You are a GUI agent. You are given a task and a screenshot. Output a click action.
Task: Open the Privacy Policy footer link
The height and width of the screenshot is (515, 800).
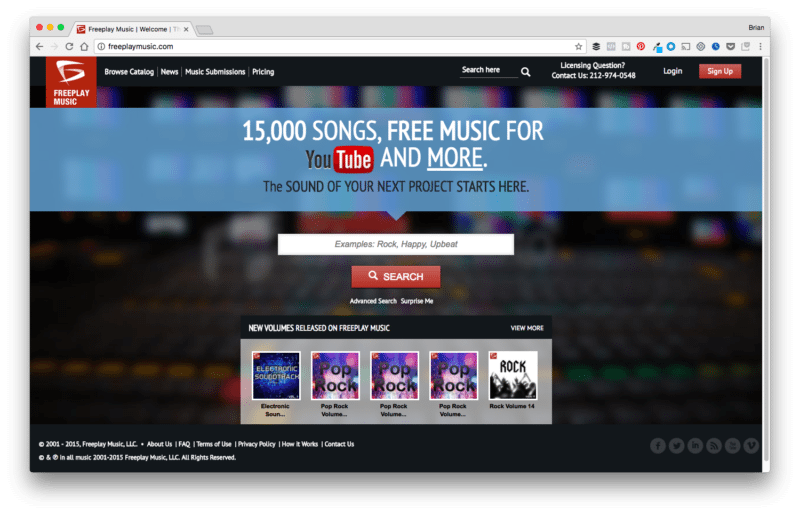point(257,445)
